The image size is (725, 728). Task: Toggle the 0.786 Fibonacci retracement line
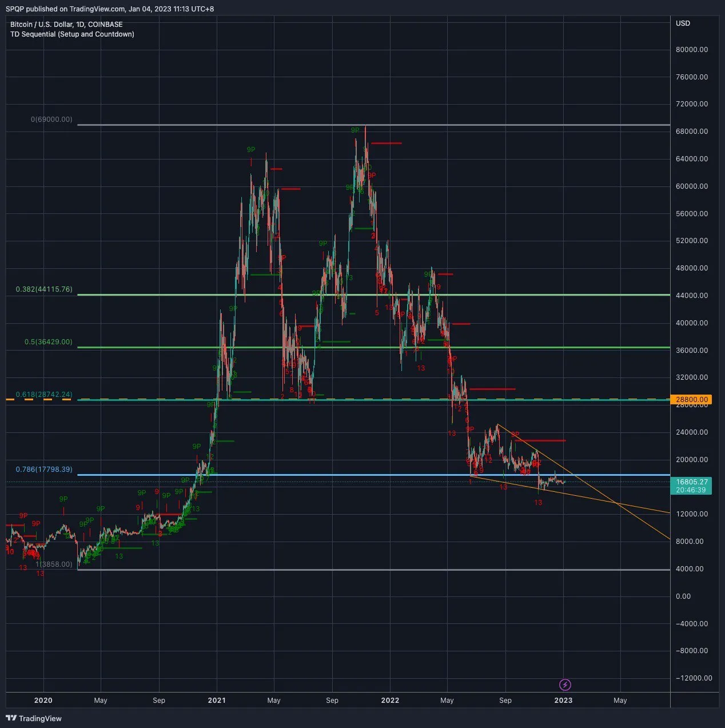pos(43,469)
